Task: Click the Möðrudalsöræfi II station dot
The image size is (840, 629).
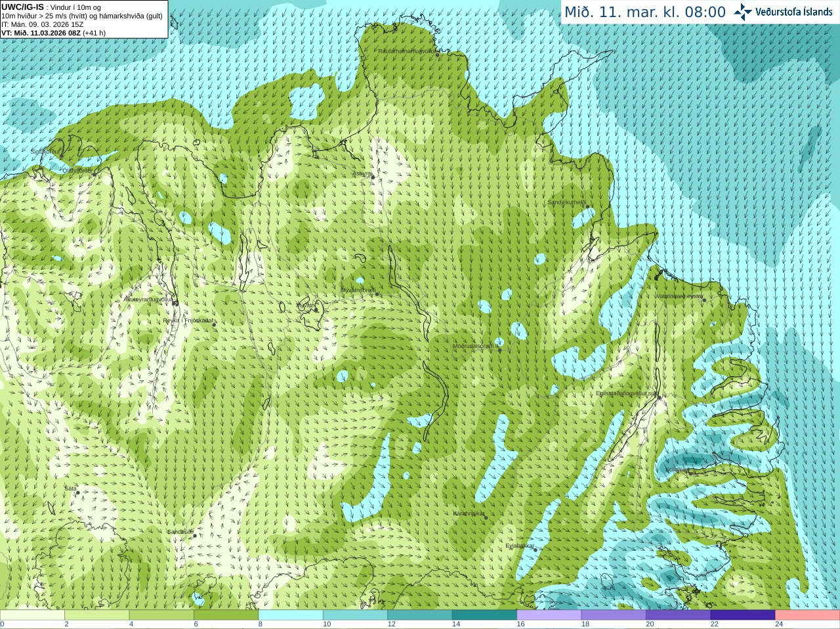Action: tap(499, 349)
